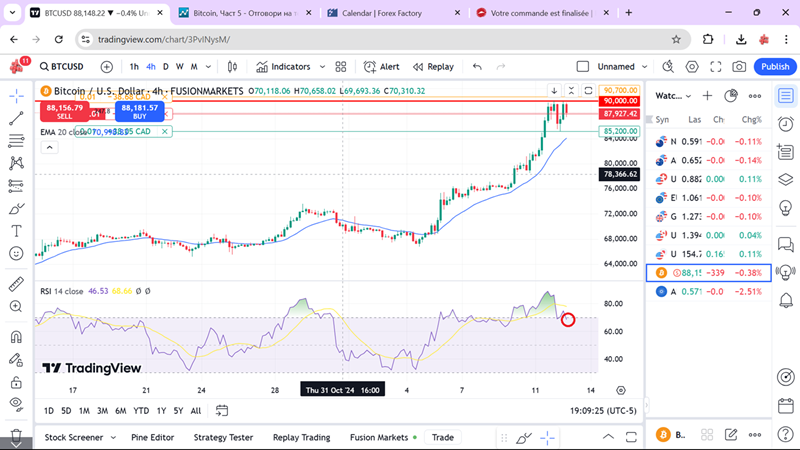Open the Pine Editor tab

point(153,438)
